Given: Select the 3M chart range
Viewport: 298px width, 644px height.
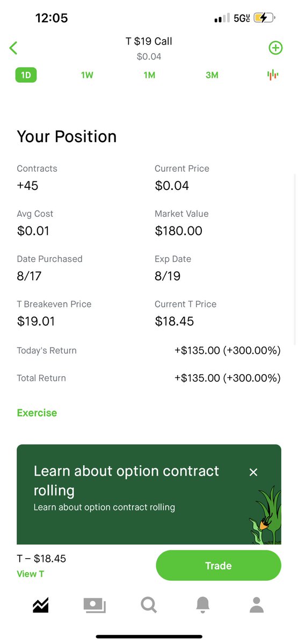Looking at the screenshot, I should pos(212,75).
